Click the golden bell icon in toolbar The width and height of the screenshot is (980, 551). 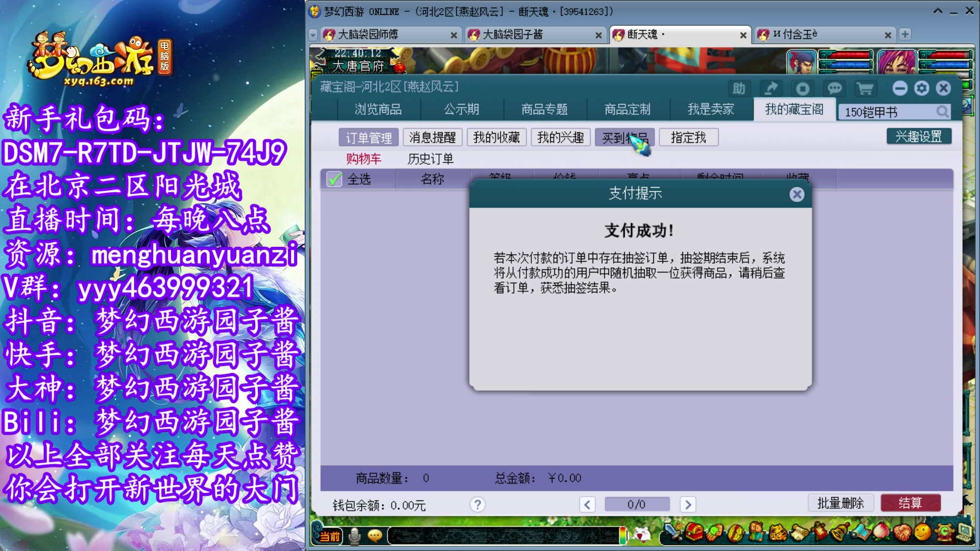tap(841, 532)
